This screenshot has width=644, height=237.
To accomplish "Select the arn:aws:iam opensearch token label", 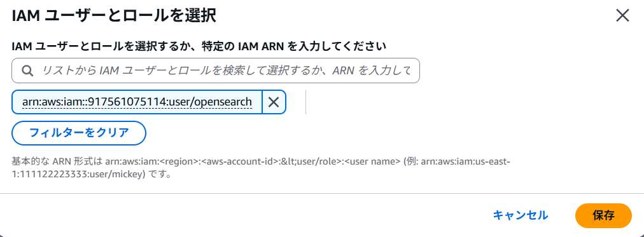I will coord(137,102).
